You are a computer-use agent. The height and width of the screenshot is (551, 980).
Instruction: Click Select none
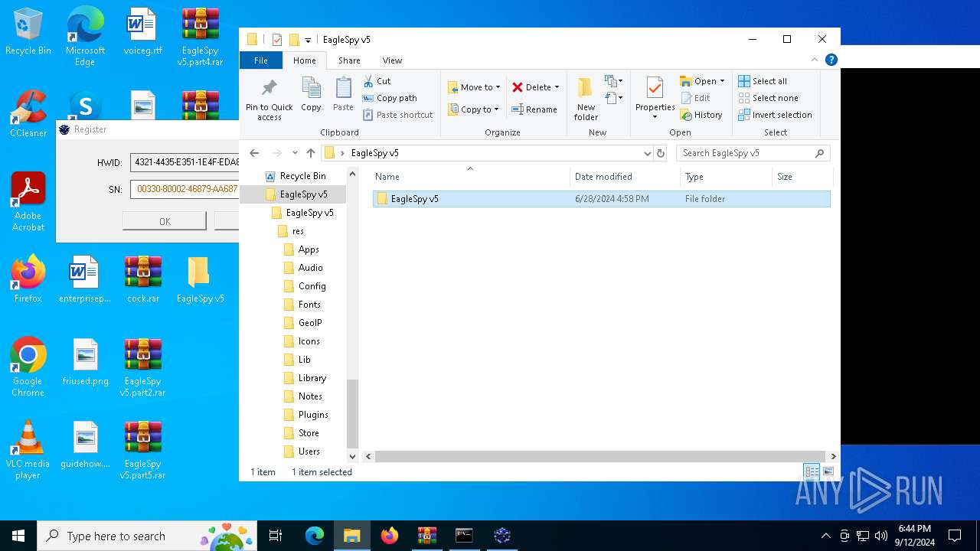768,98
